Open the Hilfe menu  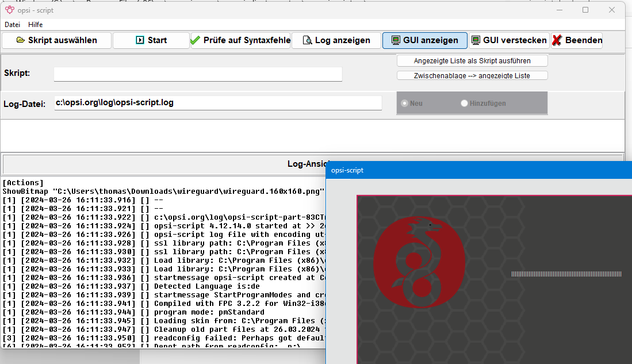36,25
